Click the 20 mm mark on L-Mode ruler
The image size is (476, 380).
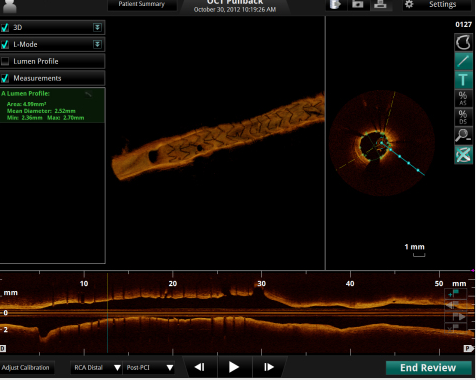pyautogui.click(x=173, y=284)
